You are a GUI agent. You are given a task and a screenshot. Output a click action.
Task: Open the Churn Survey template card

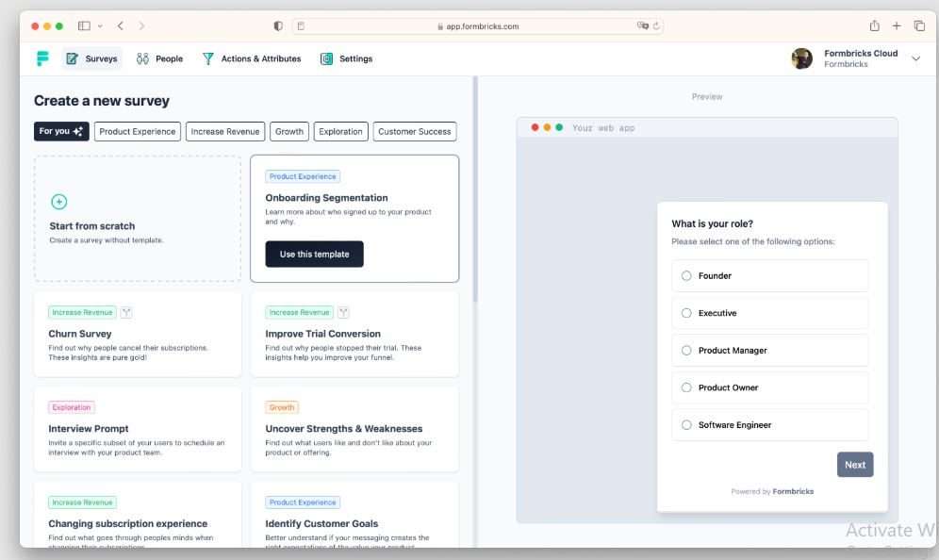point(138,334)
